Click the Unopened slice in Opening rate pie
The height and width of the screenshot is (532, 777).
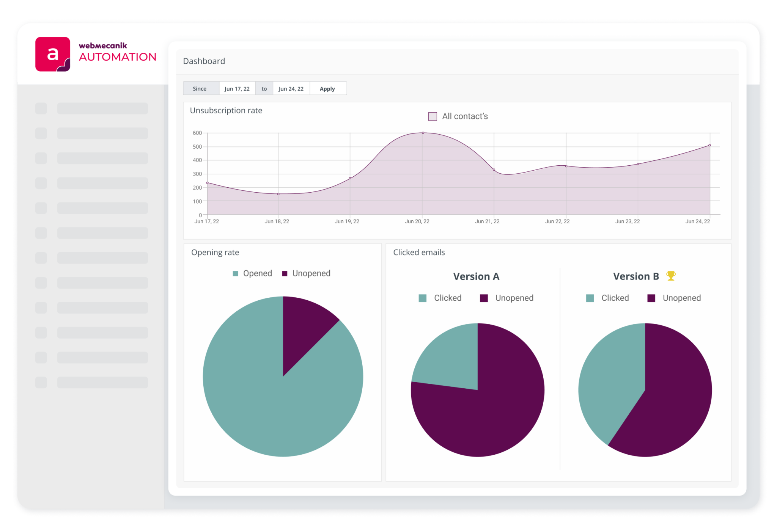tap(304, 326)
